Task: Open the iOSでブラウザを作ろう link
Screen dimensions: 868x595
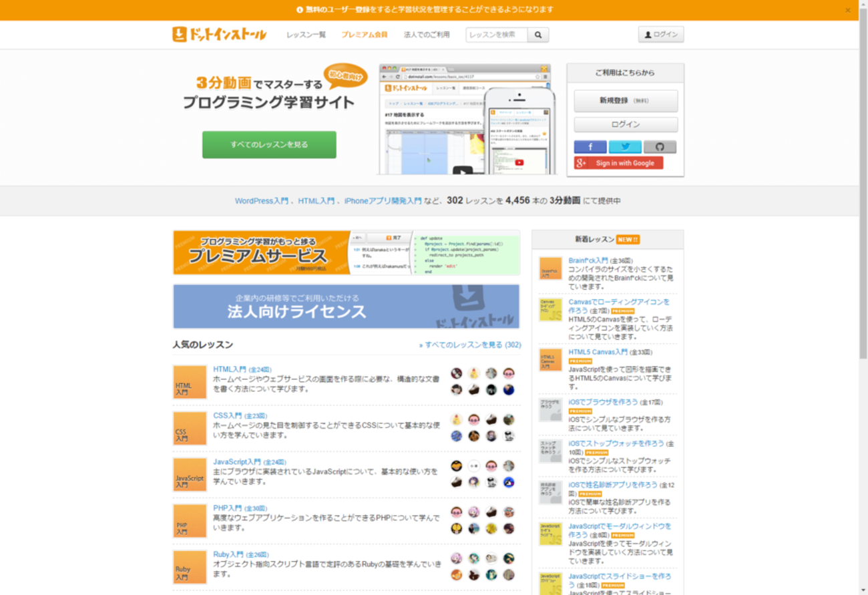Action: click(604, 402)
